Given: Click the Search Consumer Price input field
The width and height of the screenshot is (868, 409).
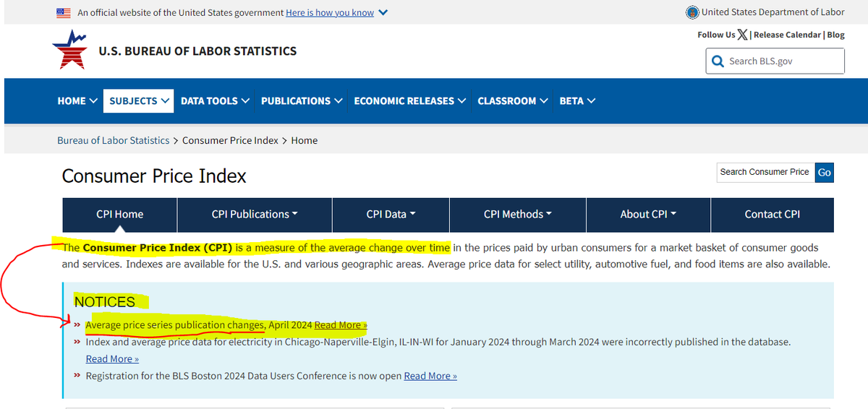Looking at the screenshot, I should pos(765,172).
